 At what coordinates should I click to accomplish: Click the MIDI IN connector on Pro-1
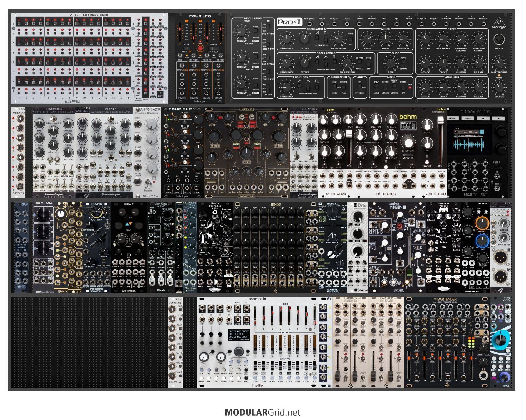[x=499, y=39]
